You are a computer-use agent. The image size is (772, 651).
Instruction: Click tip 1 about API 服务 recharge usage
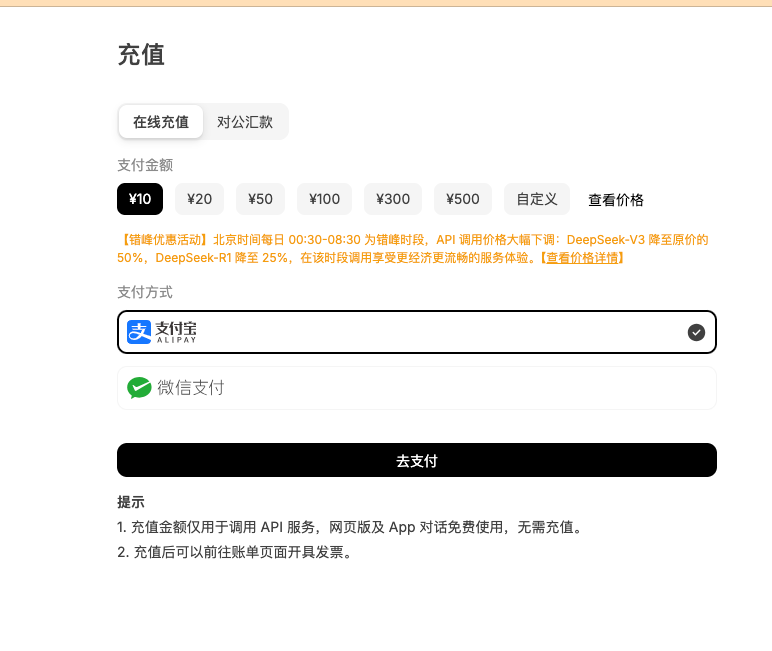[x=351, y=527]
